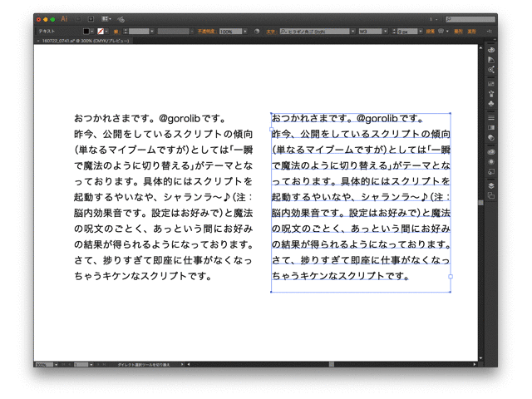Viewport: 532px width, 399px height.
Task: Click the font size stepper arrows
Action: pos(394,32)
